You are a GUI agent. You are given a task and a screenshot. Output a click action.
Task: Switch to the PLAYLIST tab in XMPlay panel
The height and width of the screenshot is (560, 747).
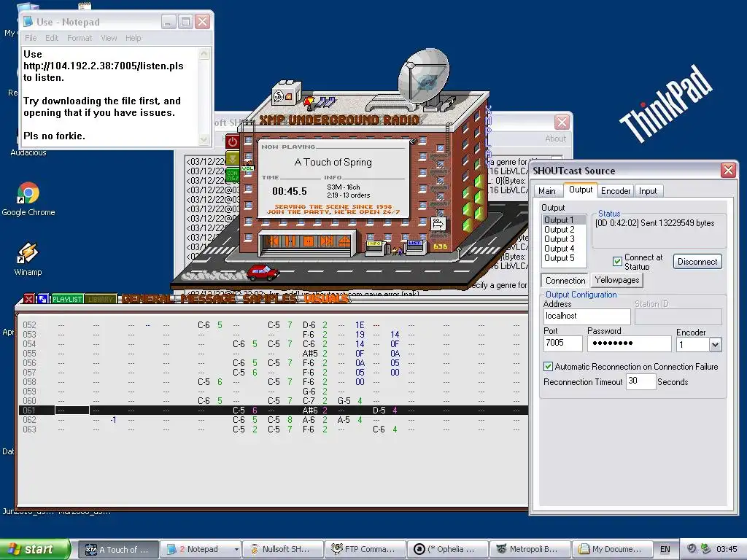pos(67,299)
